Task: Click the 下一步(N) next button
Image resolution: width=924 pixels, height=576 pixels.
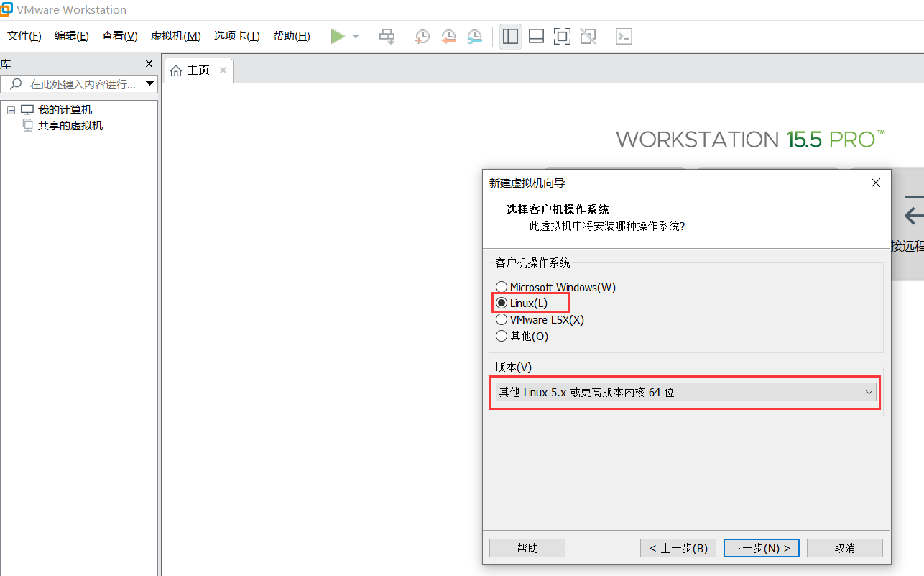Action: point(762,548)
